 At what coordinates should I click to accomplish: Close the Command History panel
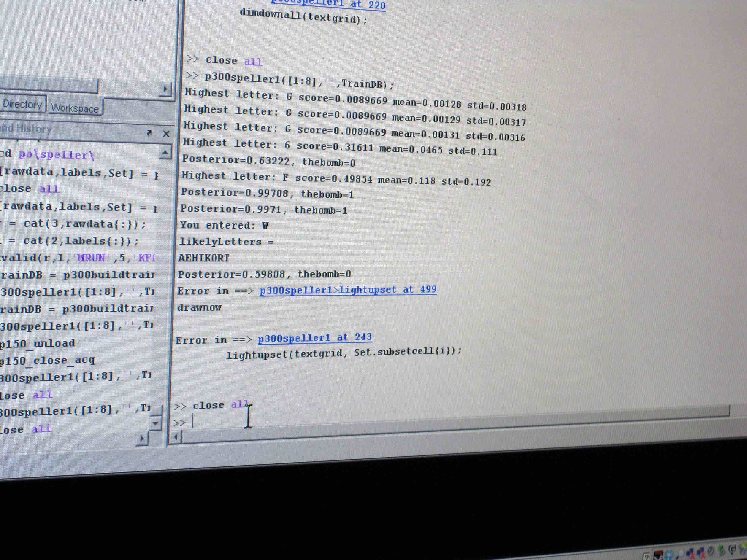click(x=166, y=134)
